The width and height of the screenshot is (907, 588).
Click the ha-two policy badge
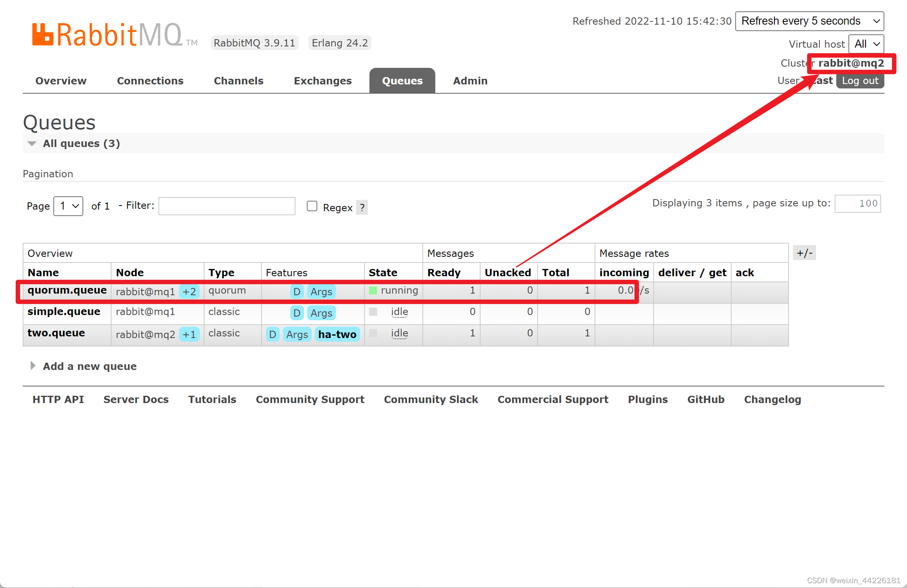click(x=337, y=334)
